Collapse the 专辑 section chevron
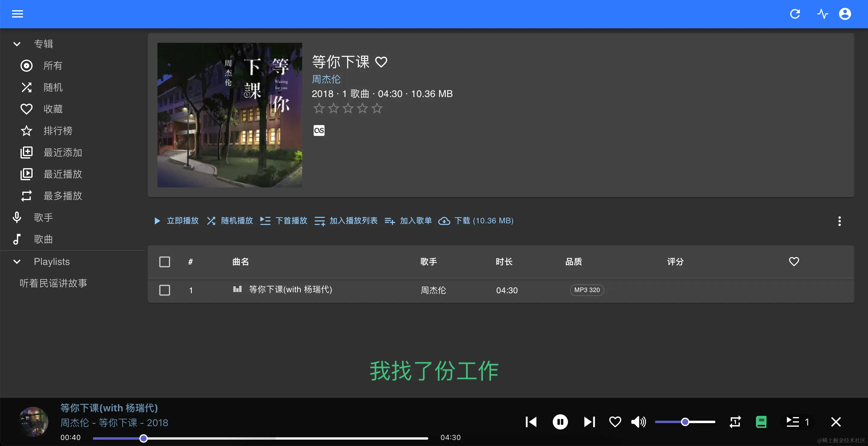This screenshot has width=868, height=446. click(x=17, y=44)
